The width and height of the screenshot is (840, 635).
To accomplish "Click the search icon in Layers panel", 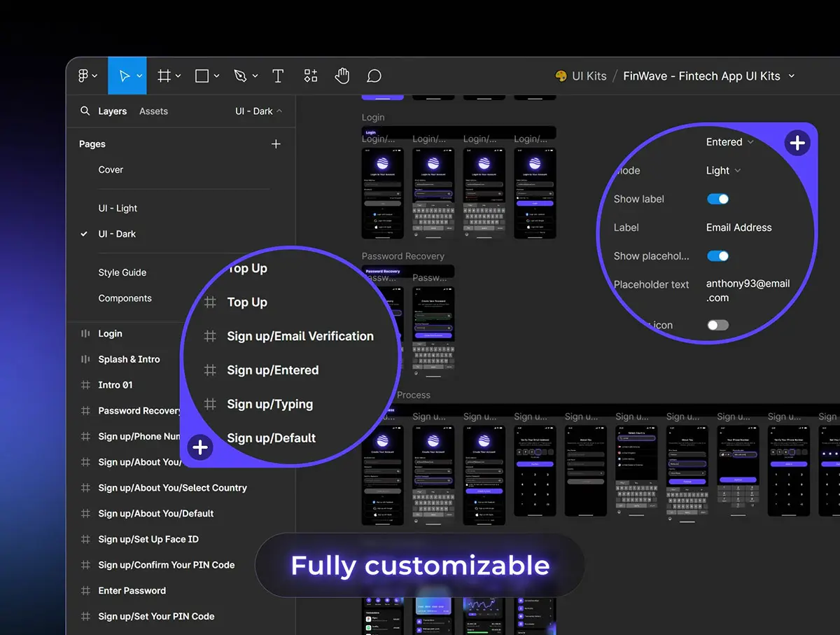I will click(x=85, y=111).
